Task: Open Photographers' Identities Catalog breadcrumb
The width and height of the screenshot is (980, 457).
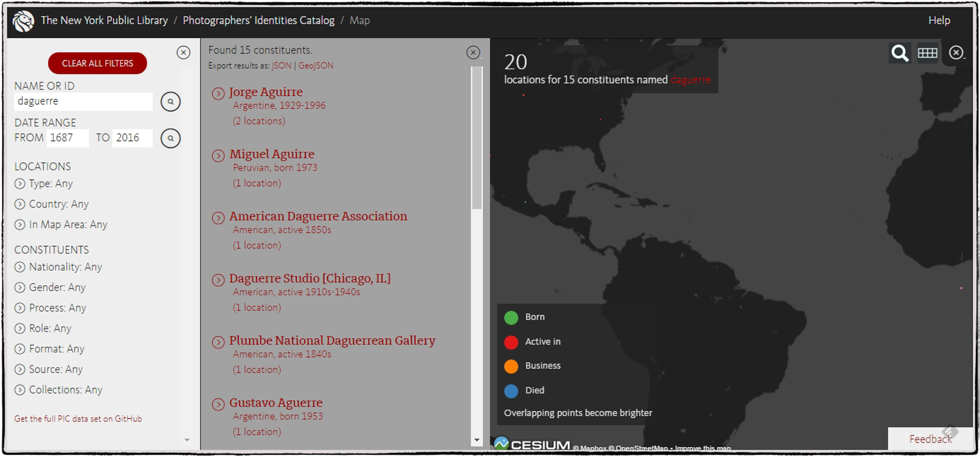Action: [258, 21]
